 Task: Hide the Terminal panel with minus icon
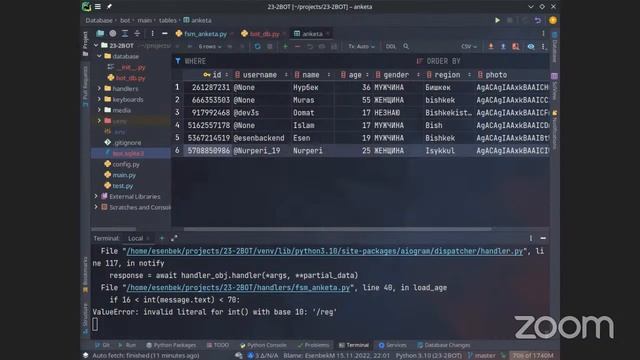[x=543, y=238]
